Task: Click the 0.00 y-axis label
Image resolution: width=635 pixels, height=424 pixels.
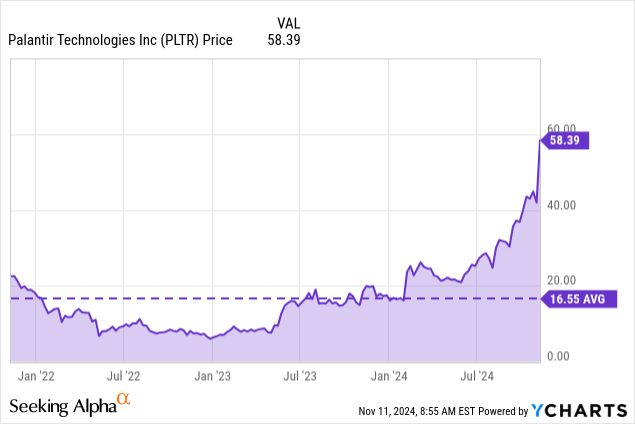Action: tap(560, 356)
